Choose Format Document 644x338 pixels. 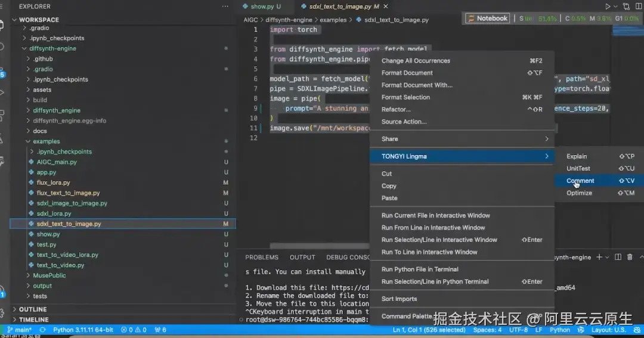[462, 73]
